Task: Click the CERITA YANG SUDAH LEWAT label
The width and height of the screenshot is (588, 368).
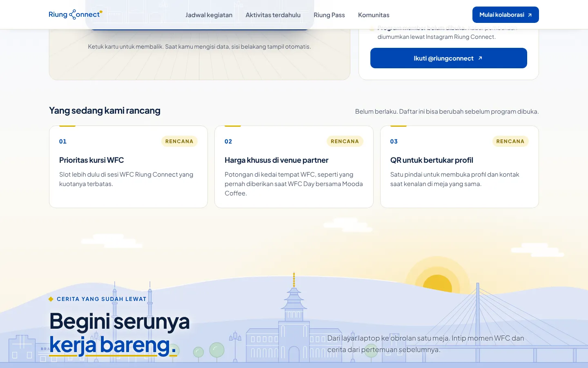Action: [x=101, y=299]
